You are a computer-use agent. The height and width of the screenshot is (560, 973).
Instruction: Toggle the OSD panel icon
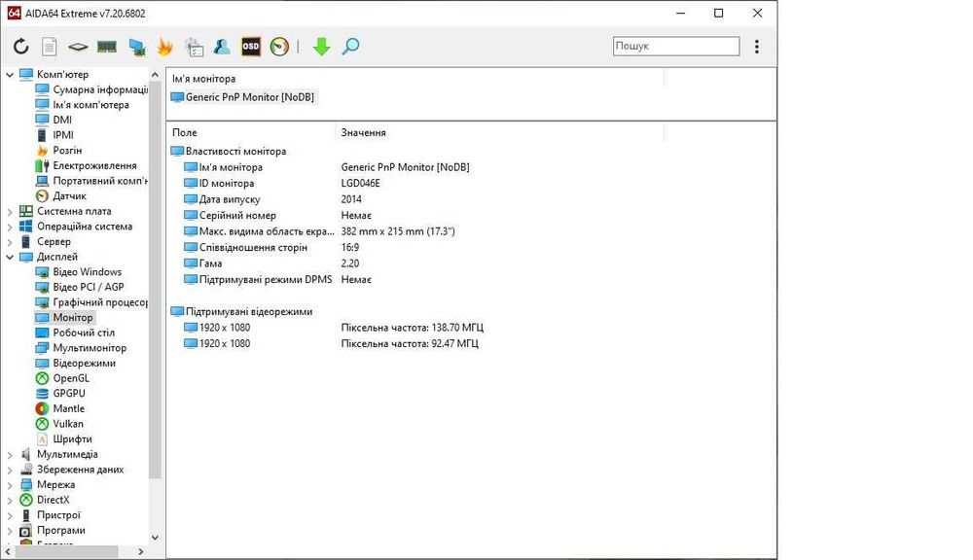251,47
